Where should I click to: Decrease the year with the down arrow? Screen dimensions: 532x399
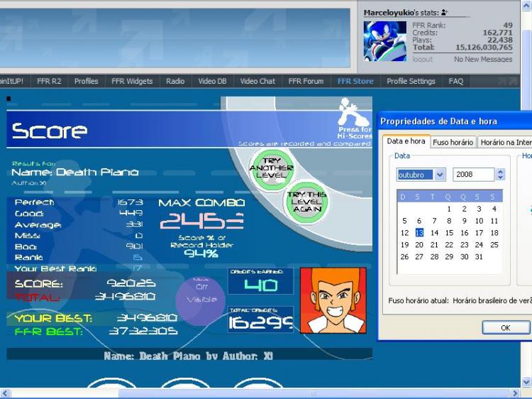click(x=501, y=177)
